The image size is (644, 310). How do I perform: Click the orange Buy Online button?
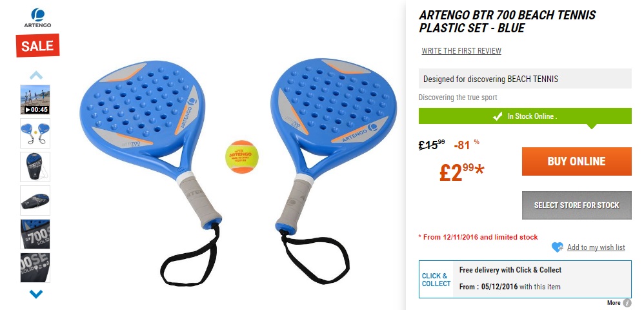pyautogui.click(x=577, y=161)
